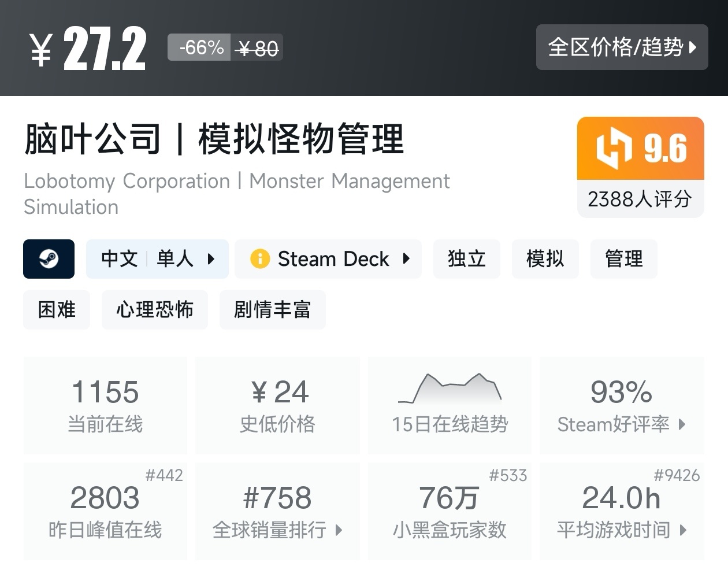
Task: Click the game title 脑叶公司｜模拟怪物管理
Action: [x=214, y=139]
